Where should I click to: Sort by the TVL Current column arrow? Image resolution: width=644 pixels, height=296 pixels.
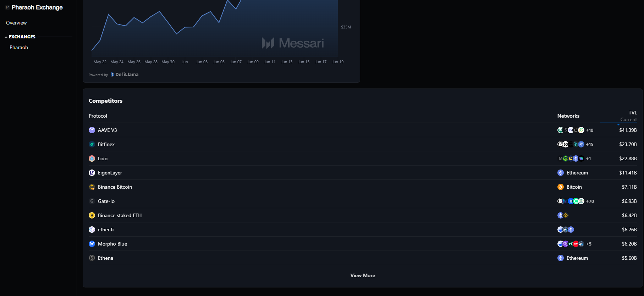618,124
